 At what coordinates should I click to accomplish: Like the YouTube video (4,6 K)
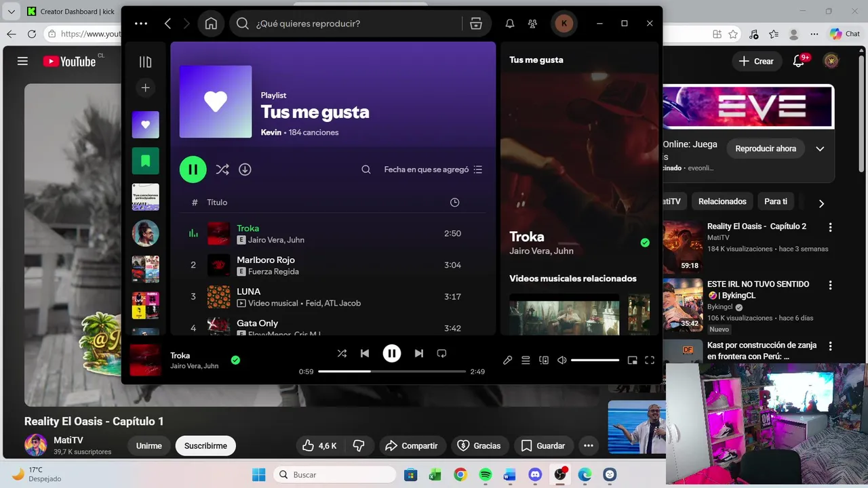coord(320,445)
